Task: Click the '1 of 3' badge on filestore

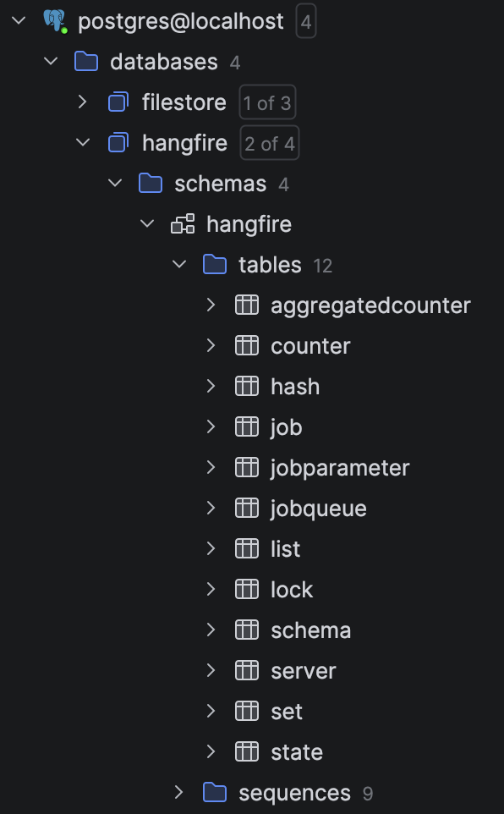Action: point(266,102)
